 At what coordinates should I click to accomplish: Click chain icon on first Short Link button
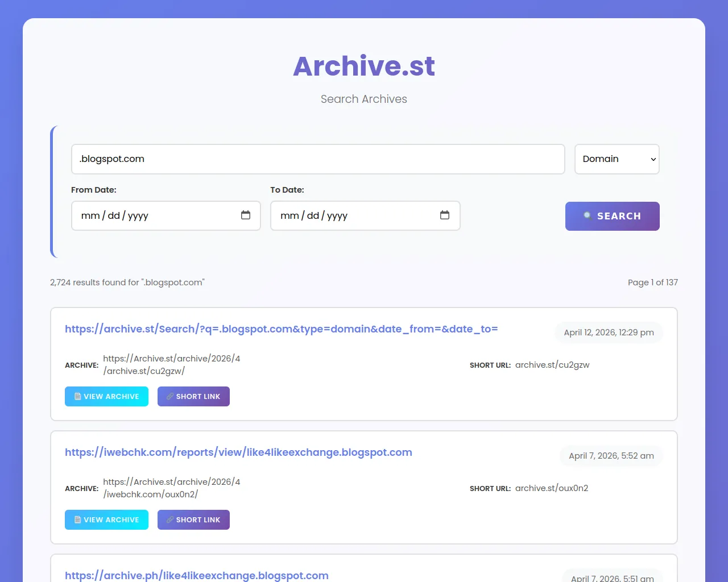coord(170,396)
